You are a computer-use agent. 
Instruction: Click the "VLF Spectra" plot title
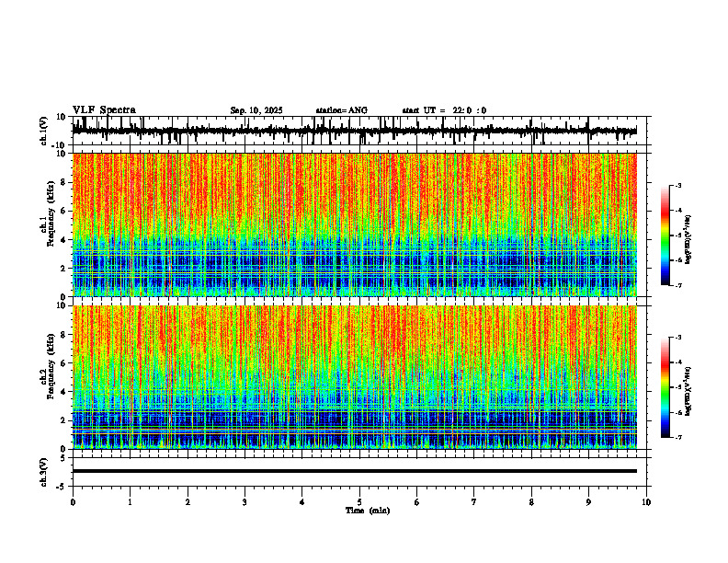tap(104, 110)
